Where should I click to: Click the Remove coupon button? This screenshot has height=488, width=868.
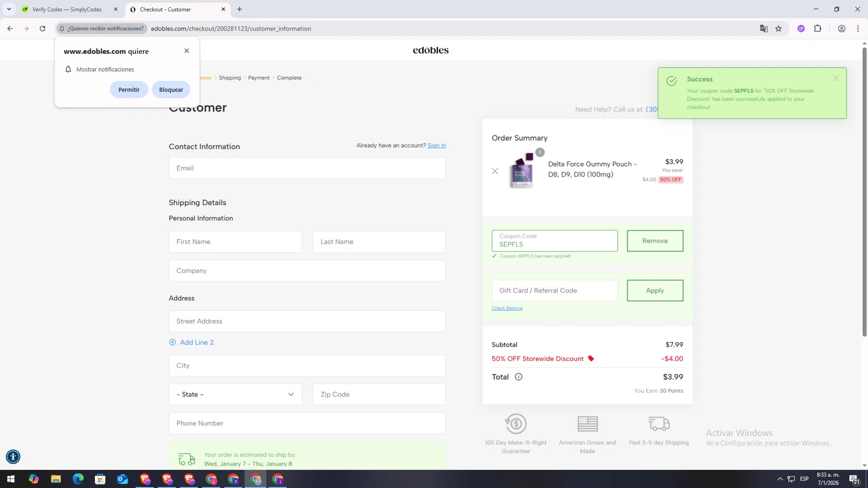pyautogui.click(x=655, y=241)
